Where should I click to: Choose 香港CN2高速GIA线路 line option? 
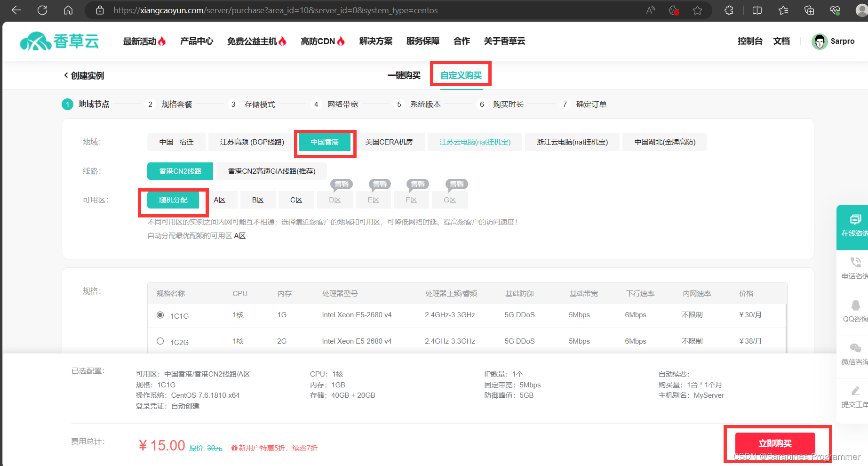[271, 171]
